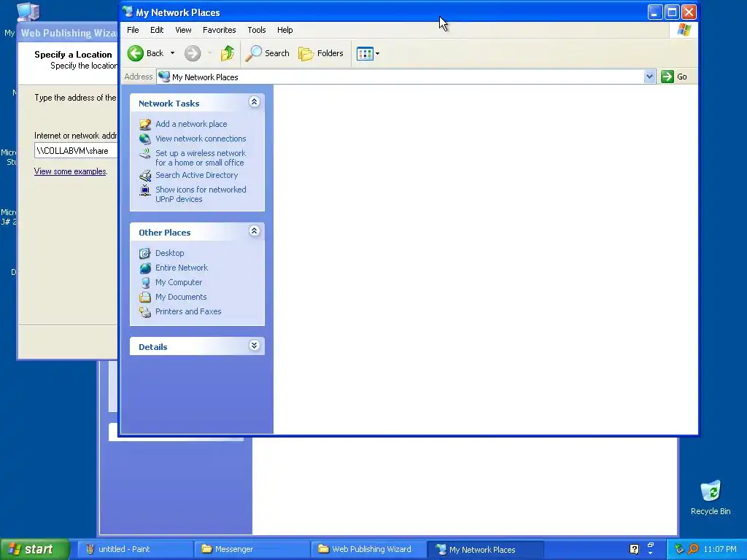747x560 pixels.
Task: Click the magnifier icon in system tray
Action: click(x=693, y=549)
